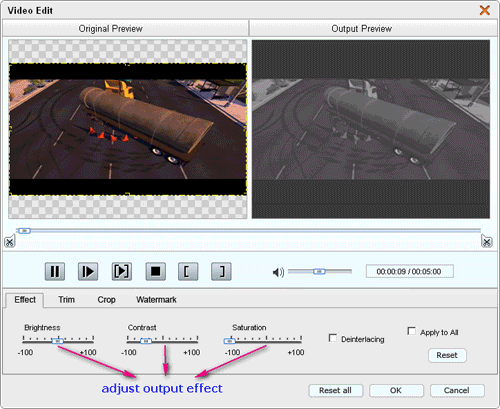The width and height of the screenshot is (500, 409).
Task: Set trim end with right bracket button
Action: pos(221,271)
